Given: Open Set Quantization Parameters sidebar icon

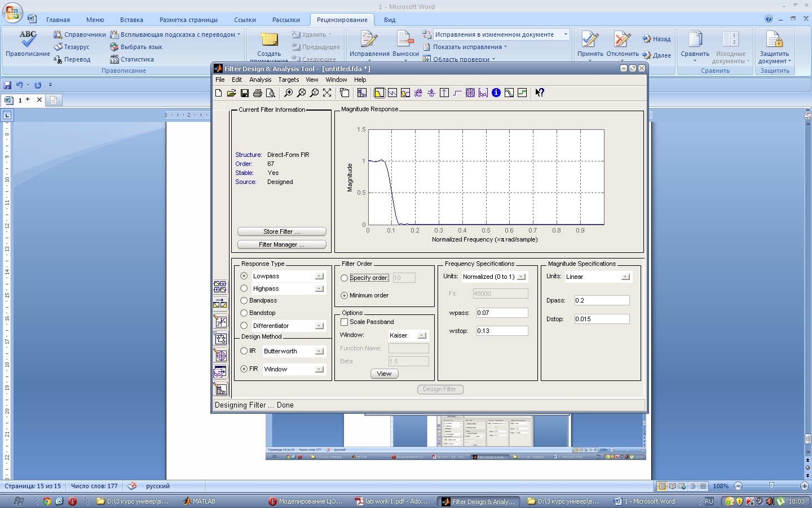Looking at the screenshot, I should tap(220, 321).
